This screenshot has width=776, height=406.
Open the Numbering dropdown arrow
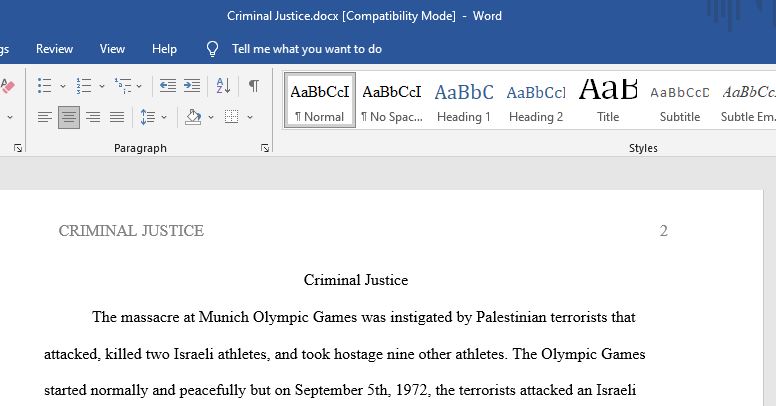click(x=102, y=86)
